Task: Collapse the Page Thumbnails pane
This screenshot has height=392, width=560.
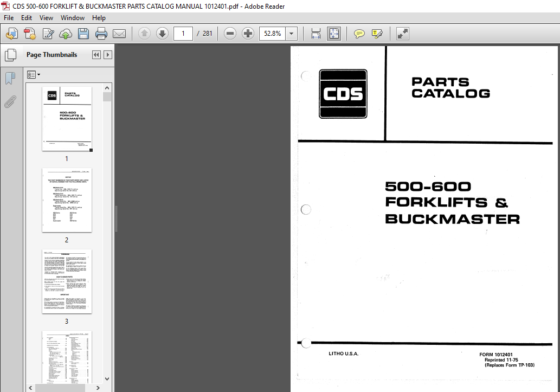Action: (96, 55)
